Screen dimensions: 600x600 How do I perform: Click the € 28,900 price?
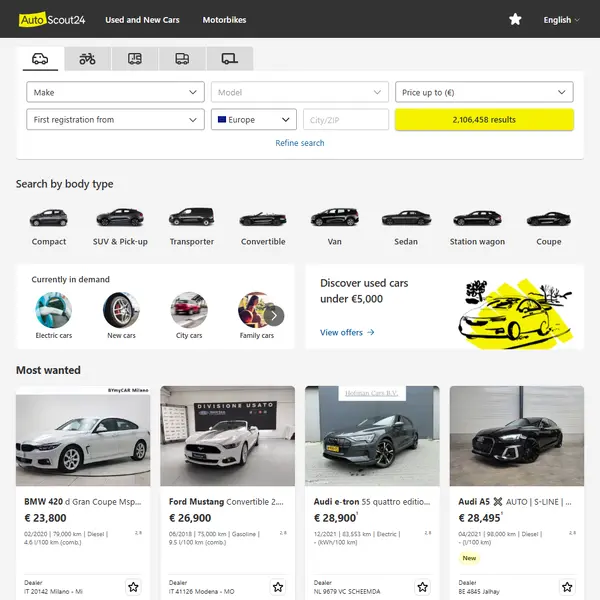pos(335,518)
